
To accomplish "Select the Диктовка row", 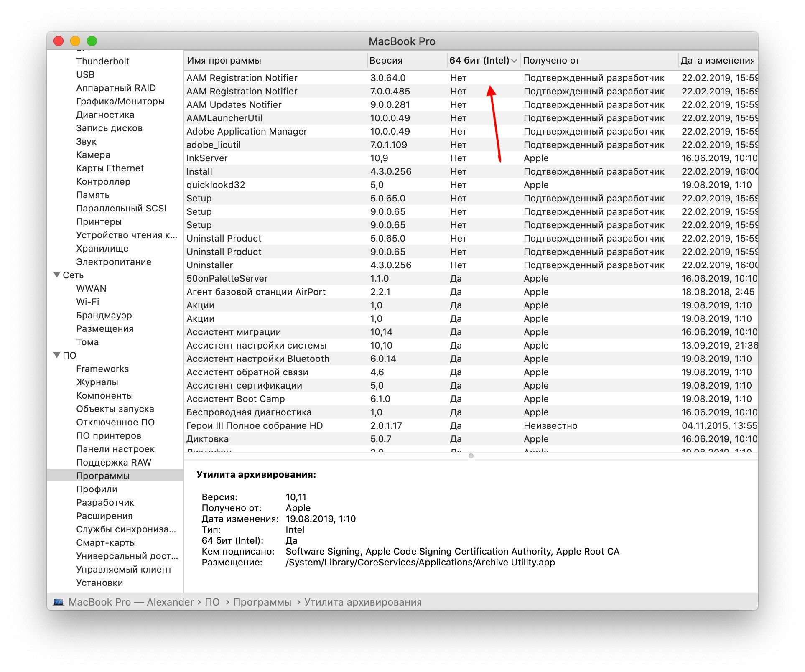I will pyautogui.click(x=471, y=439).
